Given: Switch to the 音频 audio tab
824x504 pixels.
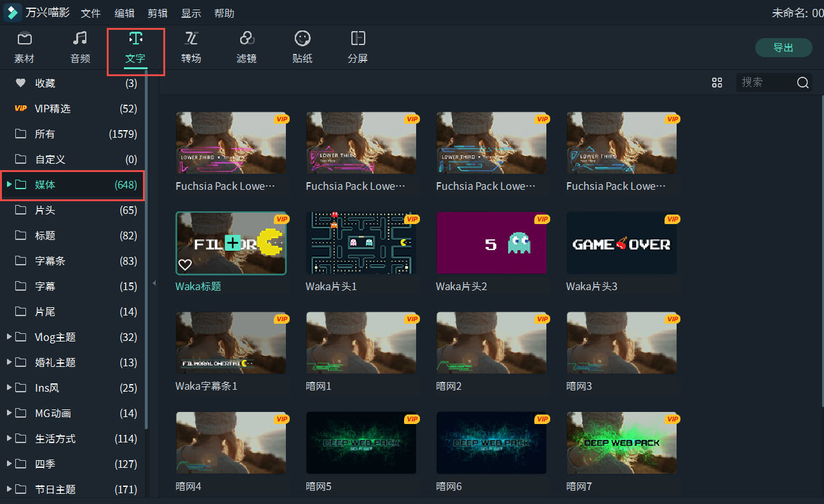Looking at the screenshot, I should click(x=80, y=39).
